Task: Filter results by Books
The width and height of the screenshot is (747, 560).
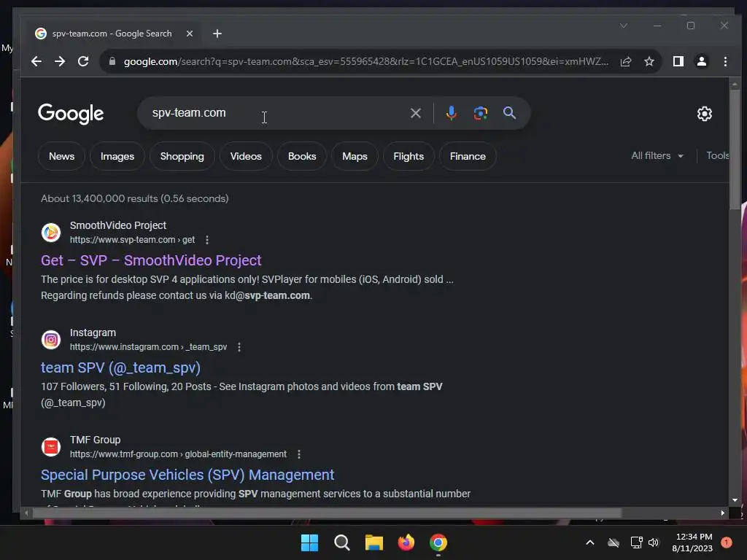Action: point(302,156)
